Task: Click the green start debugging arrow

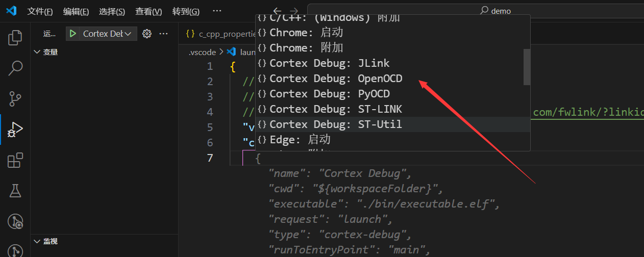Action: (73, 34)
